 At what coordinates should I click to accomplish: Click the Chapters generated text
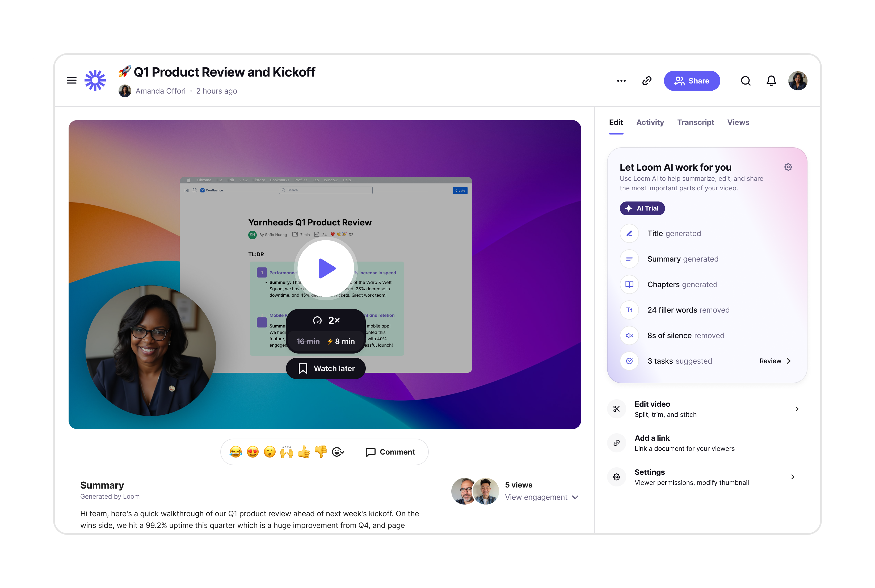pos(682,285)
